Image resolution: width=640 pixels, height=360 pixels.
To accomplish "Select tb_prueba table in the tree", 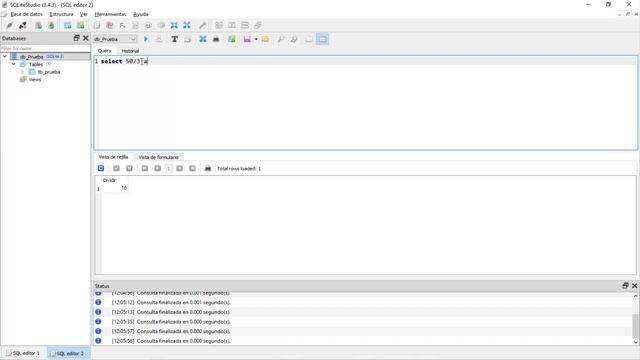I will point(49,72).
